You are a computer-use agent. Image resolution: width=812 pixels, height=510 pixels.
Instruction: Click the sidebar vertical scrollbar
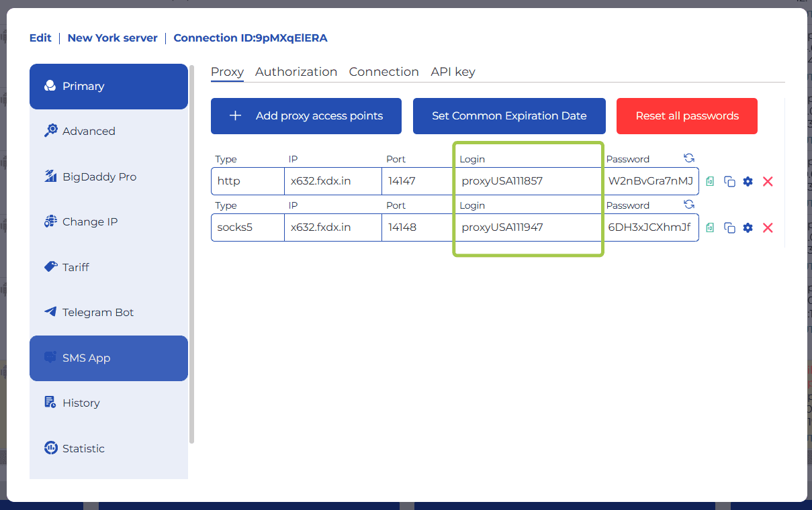pos(191,255)
